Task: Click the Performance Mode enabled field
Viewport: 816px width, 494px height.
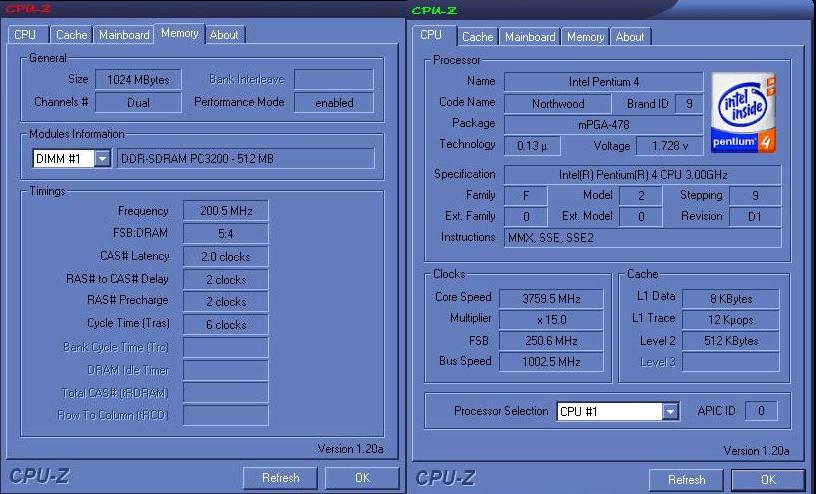Action: tap(334, 103)
